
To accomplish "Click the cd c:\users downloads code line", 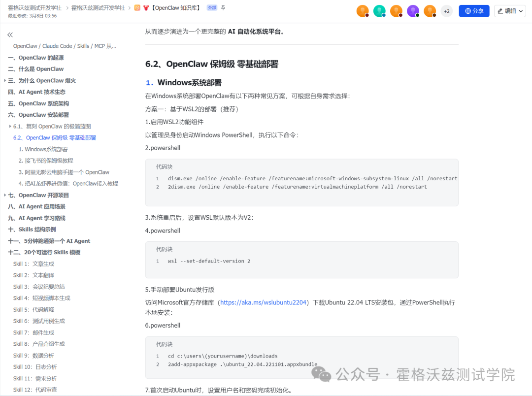I will tap(223, 356).
